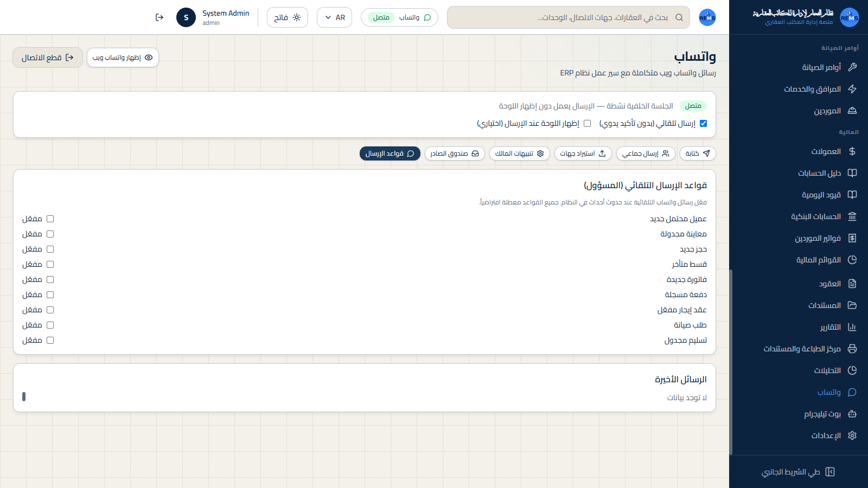Image resolution: width=868 pixels, height=488 pixels.
Task: Open قيود اليومية sidebar item
Action: 799,195
